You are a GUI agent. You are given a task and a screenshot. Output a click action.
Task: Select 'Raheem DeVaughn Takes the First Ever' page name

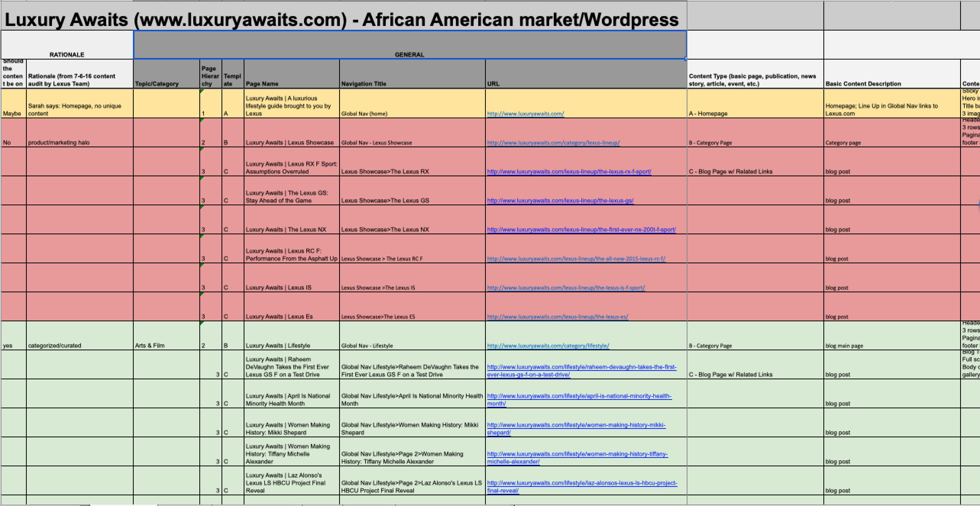pyautogui.click(x=292, y=364)
